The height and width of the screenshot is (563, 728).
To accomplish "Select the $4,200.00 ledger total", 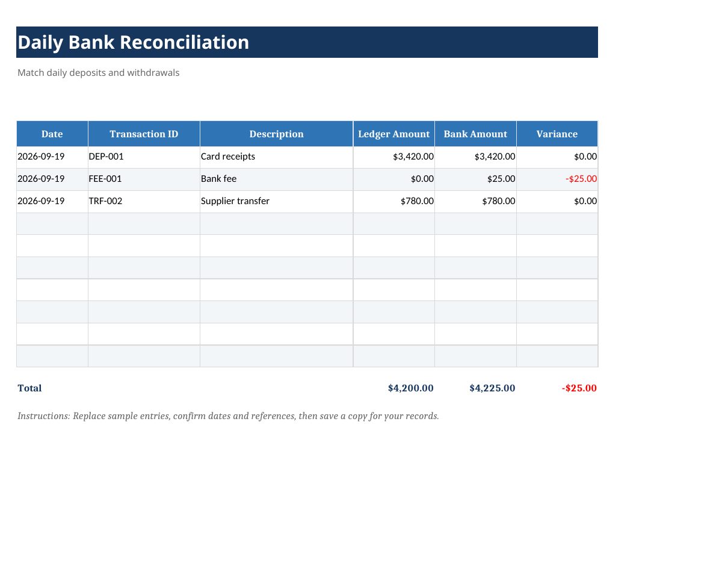I will tap(411, 388).
